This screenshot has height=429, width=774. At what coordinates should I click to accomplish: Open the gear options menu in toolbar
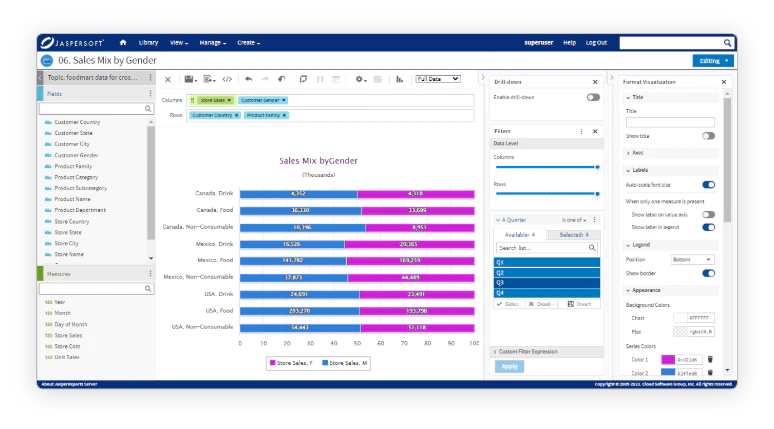click(361, 79)
